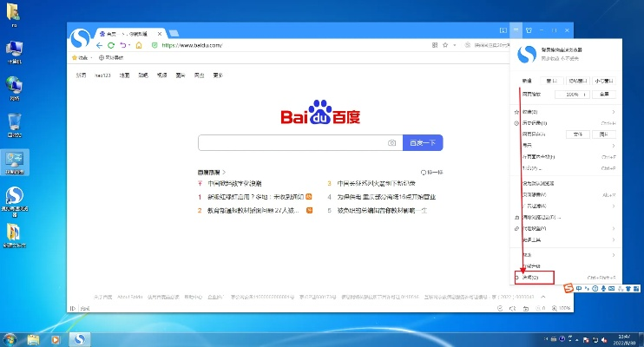Image resolution: width=644 pixels, height=347 pixels.
Task: Open the Sogou browser logo avatar
Action: tap(81, 40)
